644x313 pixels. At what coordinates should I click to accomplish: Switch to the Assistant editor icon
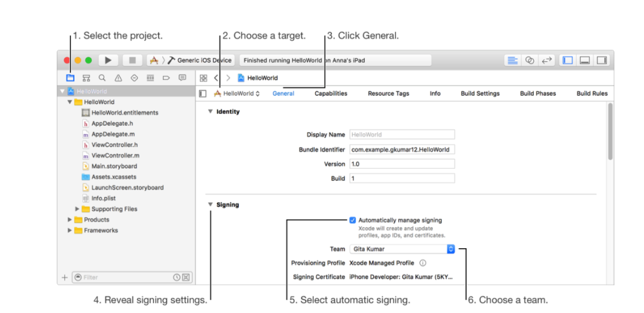pos(530,60)
